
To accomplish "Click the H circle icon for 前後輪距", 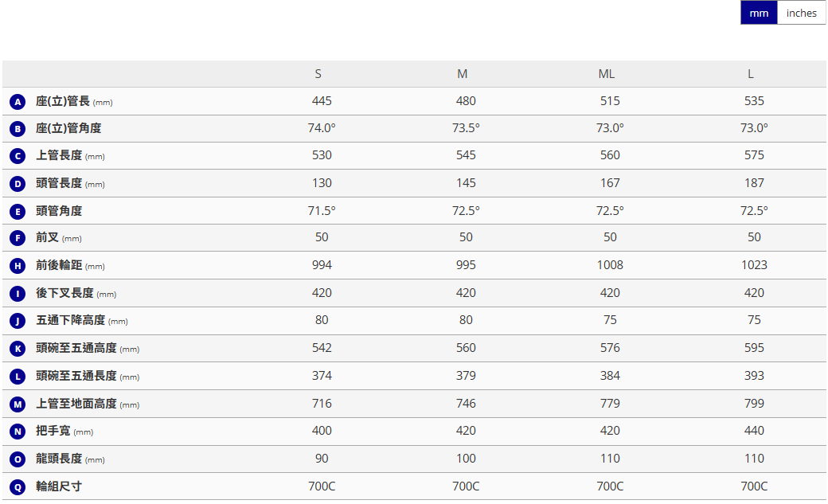I will pos(18,266).
